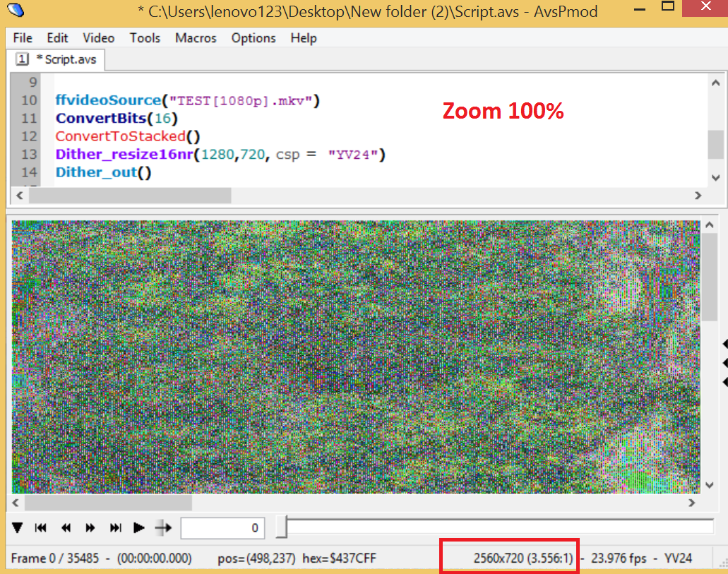The width and height of the screenshot is (728, 574).
Task: Open the Help menu
Action: 304,38
